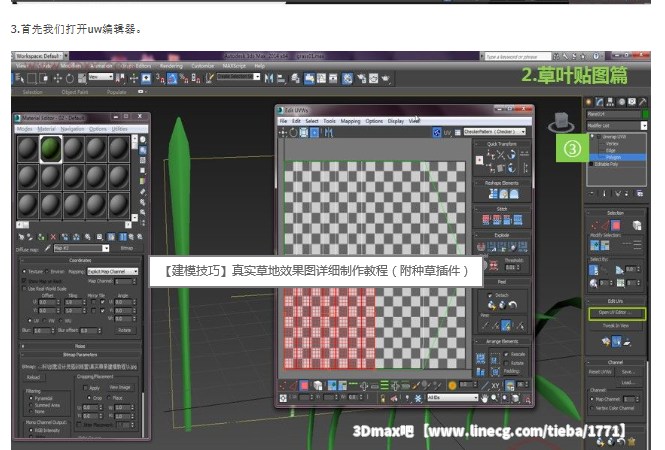Click the red X Reset Map icon in Material Editor

point(53,237)
